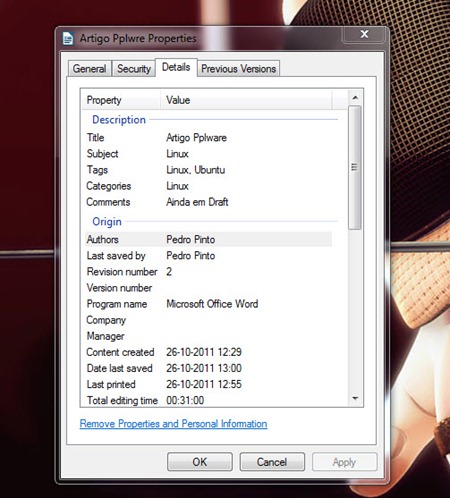Screen dimensions: 450x498
Task: Open Remove Properties and Personal Information link
Action: coord(173,424)
